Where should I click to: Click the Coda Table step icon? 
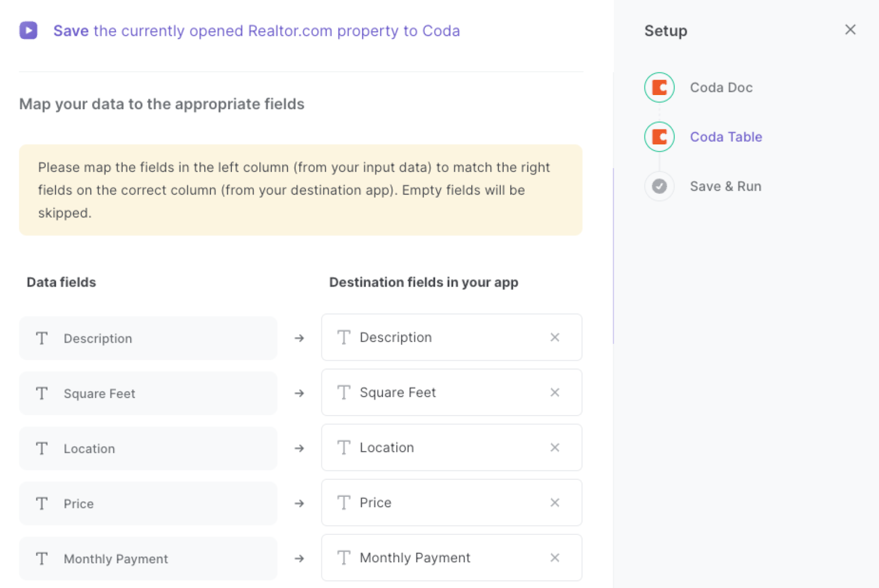(659, 137)
